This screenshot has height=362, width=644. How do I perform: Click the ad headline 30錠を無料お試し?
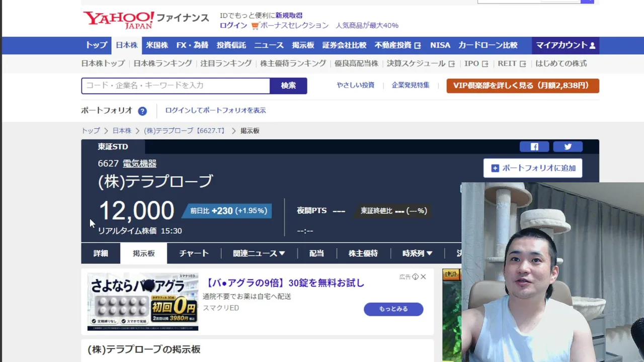point(284,283)
